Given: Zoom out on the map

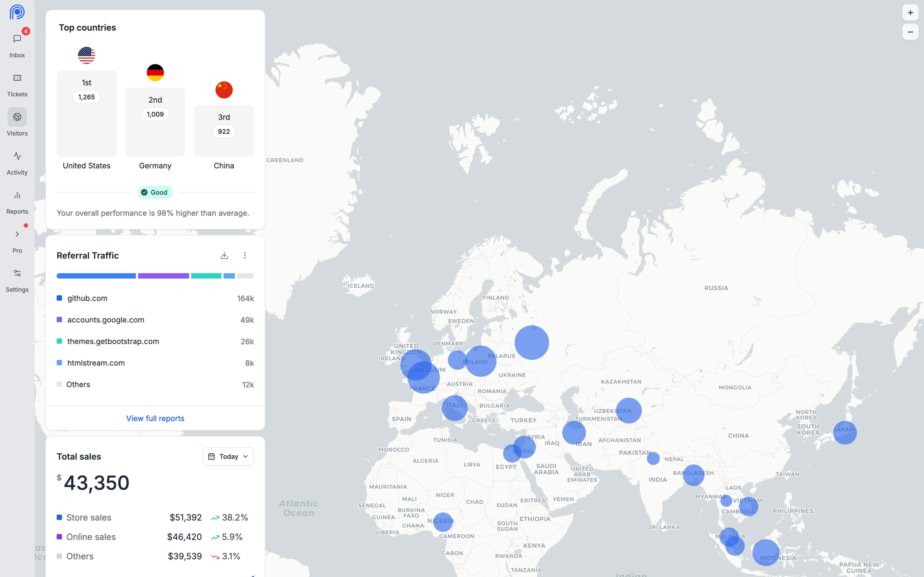Looking at the screenshot, I should (910, 32).
